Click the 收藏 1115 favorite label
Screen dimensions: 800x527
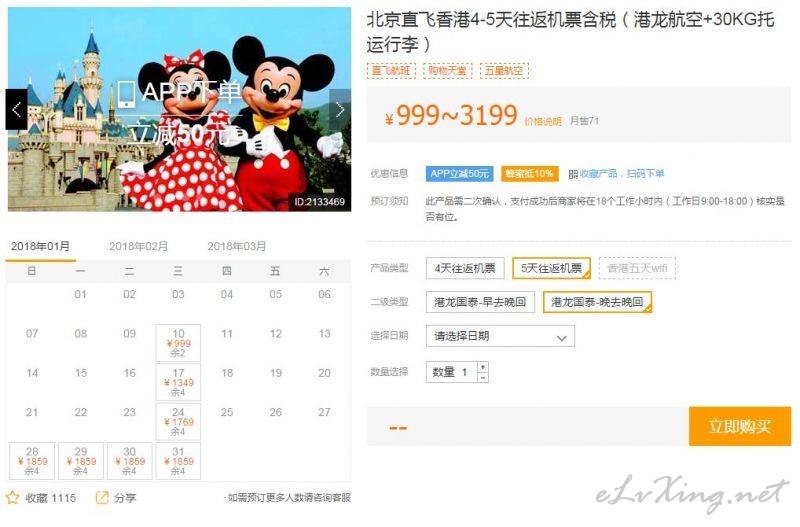[51, 498]
